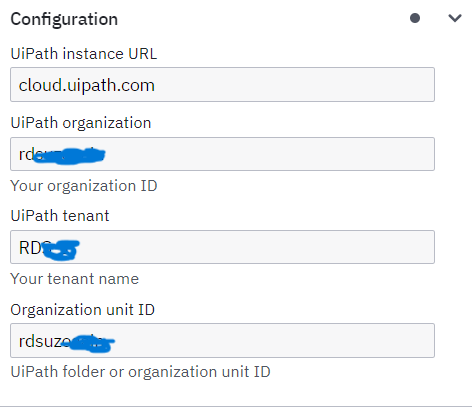Click 'UiPath folder or organization unit ID' hint
Screen dimensions: 472x408
coord(140,372)
